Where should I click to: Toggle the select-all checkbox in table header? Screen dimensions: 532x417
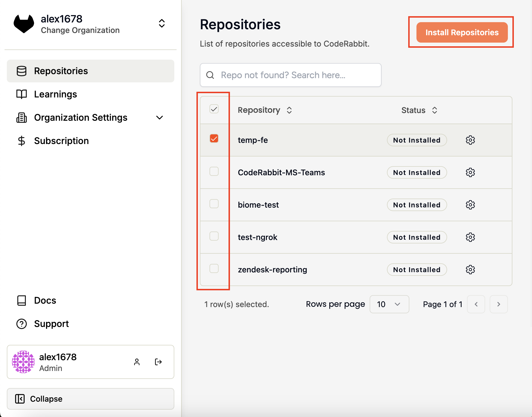[x=214, y=109]
